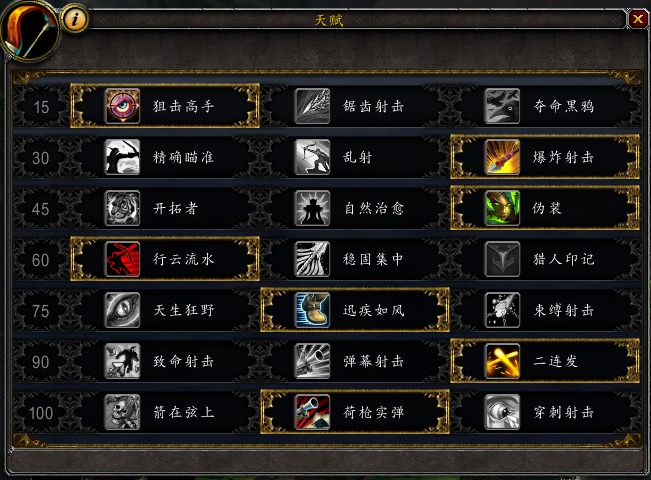Select the 锯齿射击 talent icon
Viewport: 651px width, 480px height.
coord(312,106)
